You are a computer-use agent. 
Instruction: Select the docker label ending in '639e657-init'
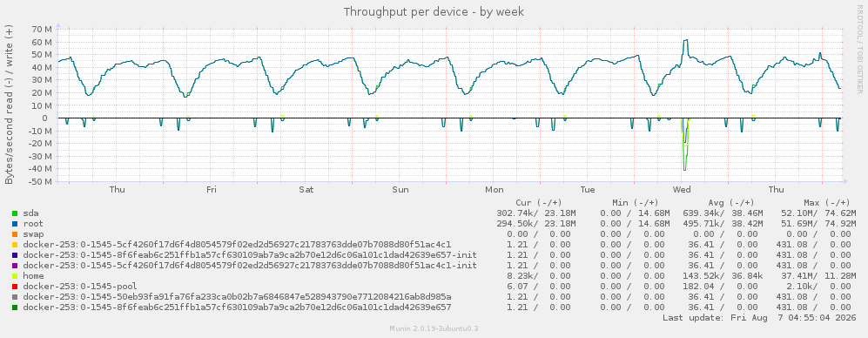click(250, 255)
